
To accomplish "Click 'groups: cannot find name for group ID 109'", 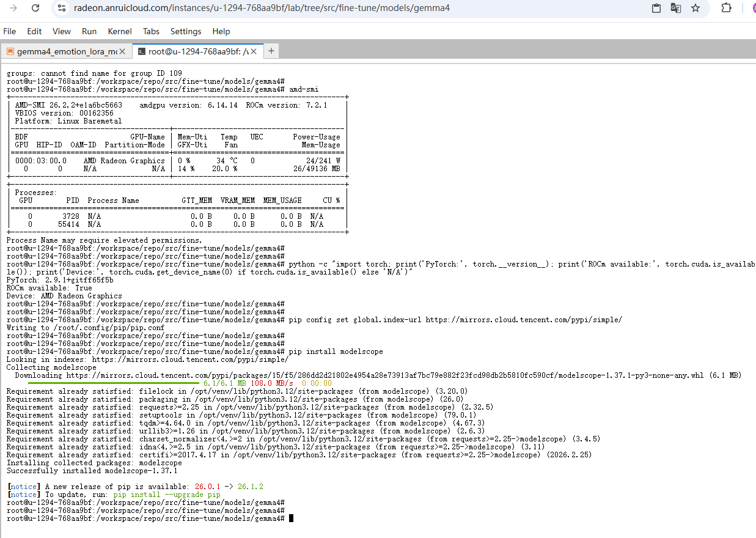I will coord(94,73).
